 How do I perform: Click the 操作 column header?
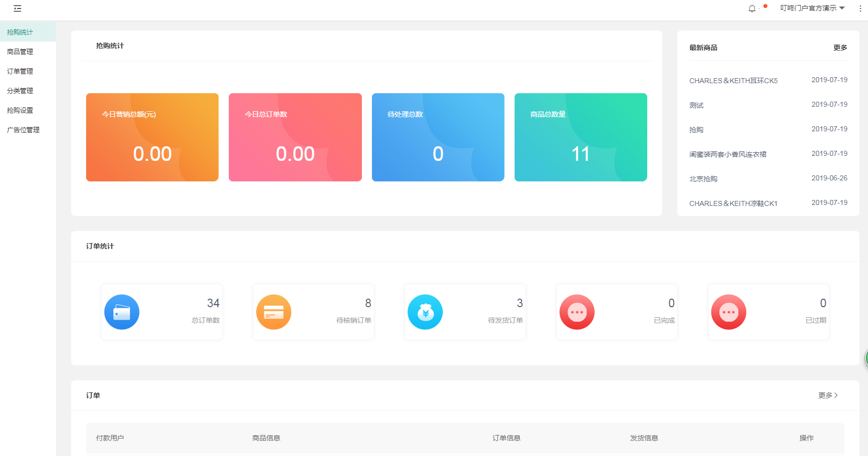[806, 438]
